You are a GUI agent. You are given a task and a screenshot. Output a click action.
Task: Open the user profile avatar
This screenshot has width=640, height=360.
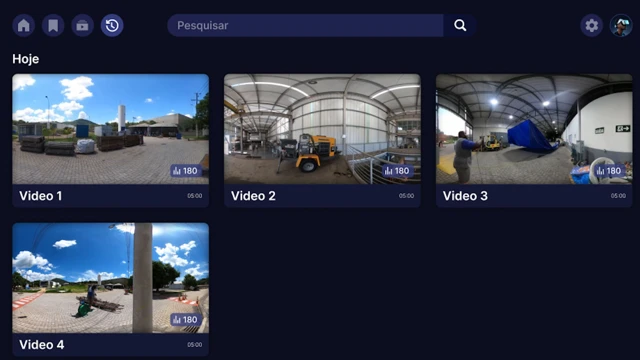(x=621, y=25)
